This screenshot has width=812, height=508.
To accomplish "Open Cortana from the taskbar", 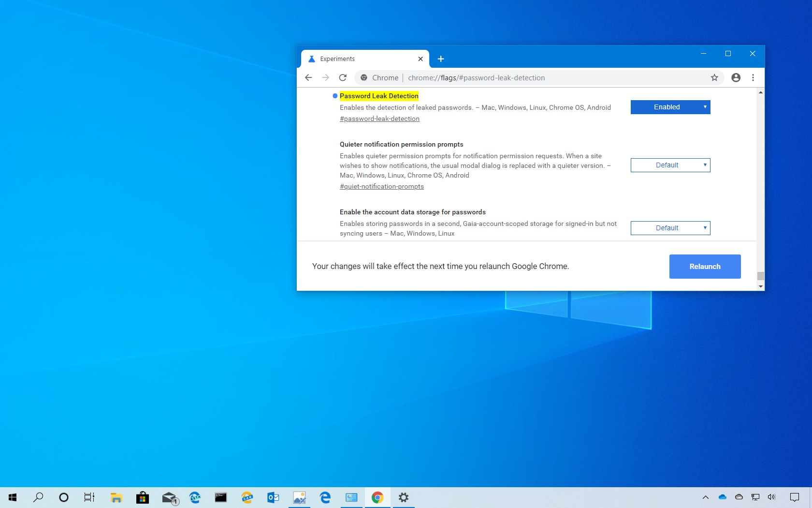I will (x=64, y=497).
